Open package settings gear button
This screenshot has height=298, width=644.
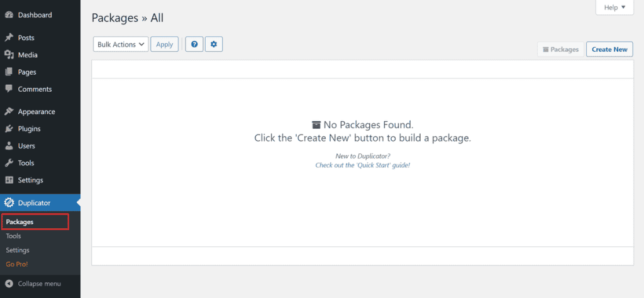(x=214, y=45)
